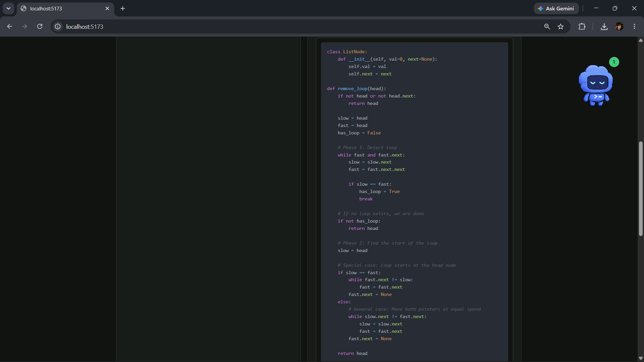Click 'if not has_loop:' line
This screenshot has height=362, width=644.
359,221
